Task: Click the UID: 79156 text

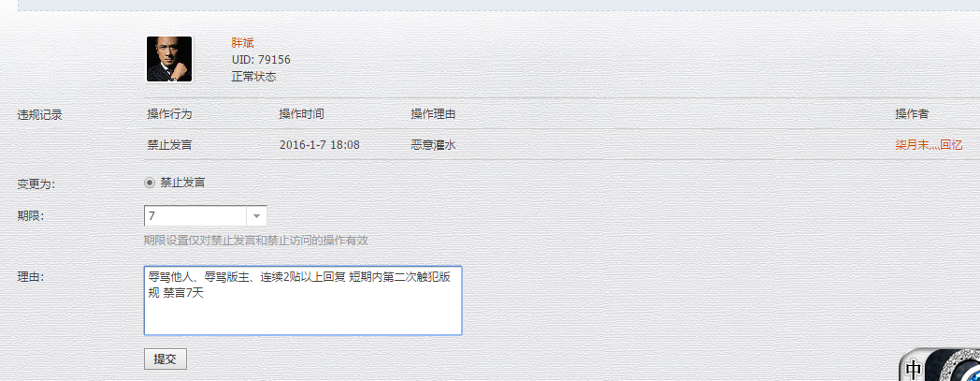Action: tap(261, 60)
